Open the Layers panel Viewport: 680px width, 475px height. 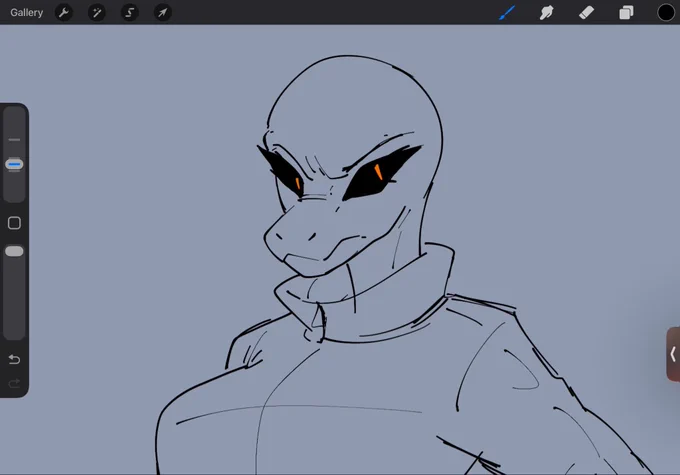626,13
